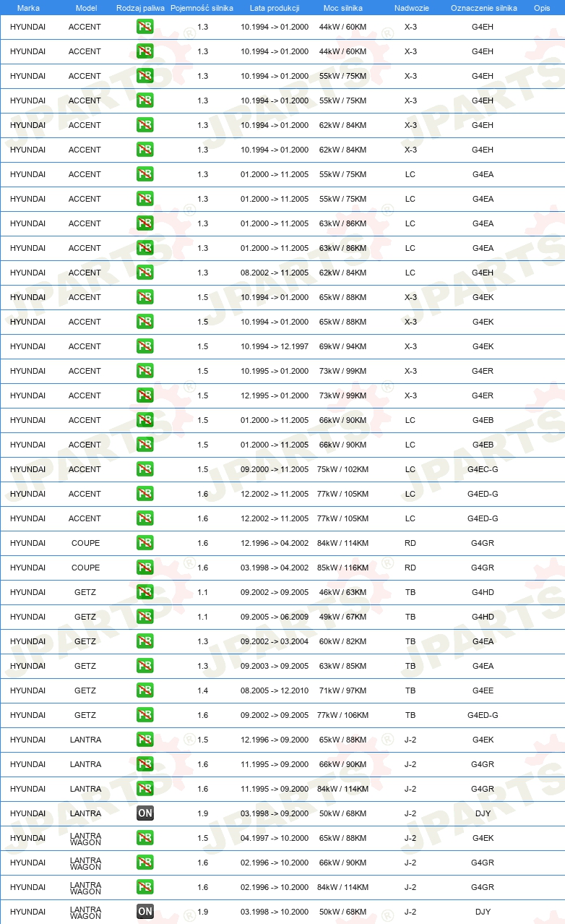Click the Nadwozie column header

pos(410,8)
